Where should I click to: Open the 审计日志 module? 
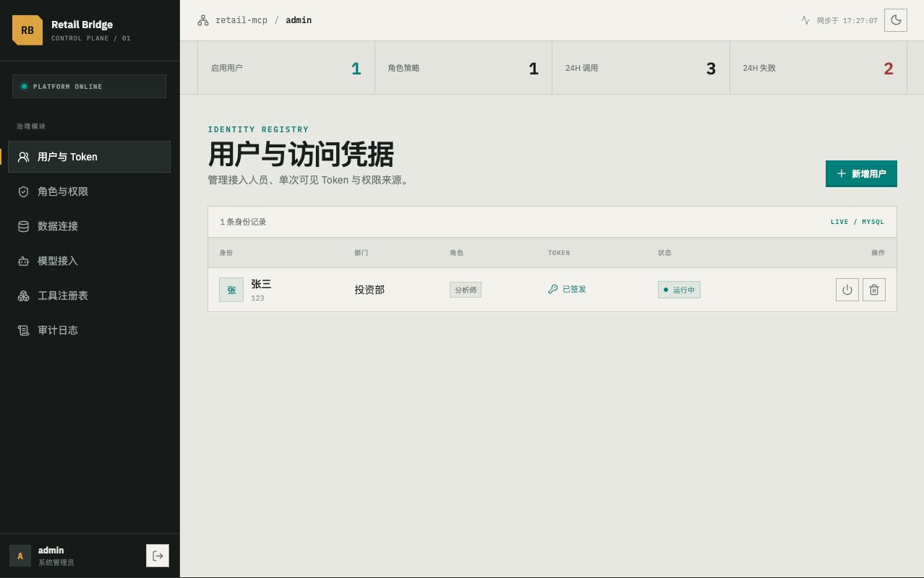(89, 330)
